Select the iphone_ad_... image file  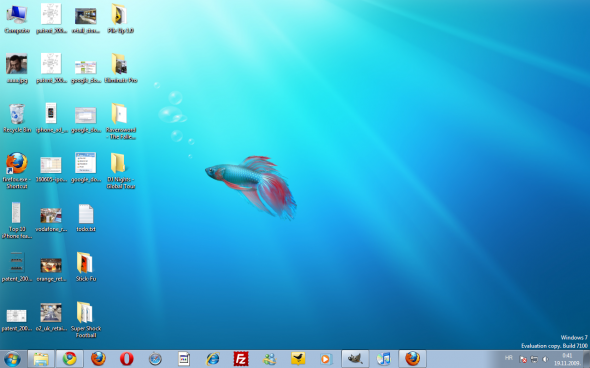pyautogui.click(x=51, y=118)
